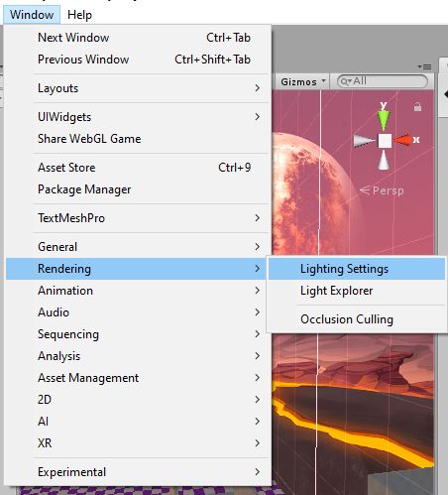Click the Experimental chevron arrow

(x=258, y=472)
